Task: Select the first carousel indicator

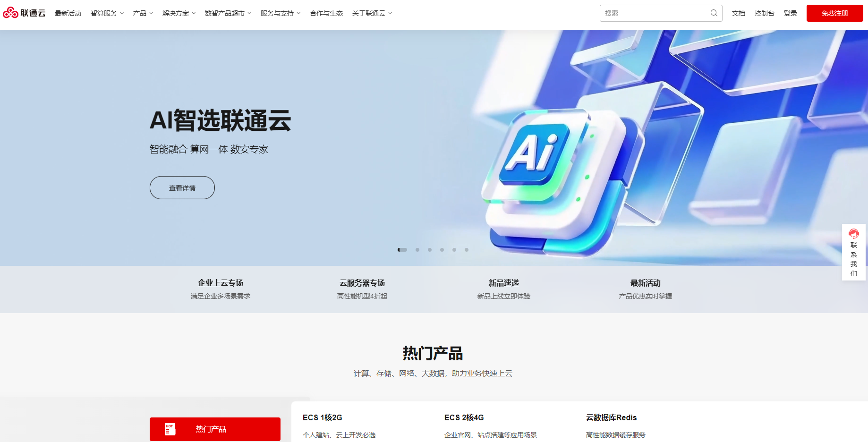Action: 402,250
